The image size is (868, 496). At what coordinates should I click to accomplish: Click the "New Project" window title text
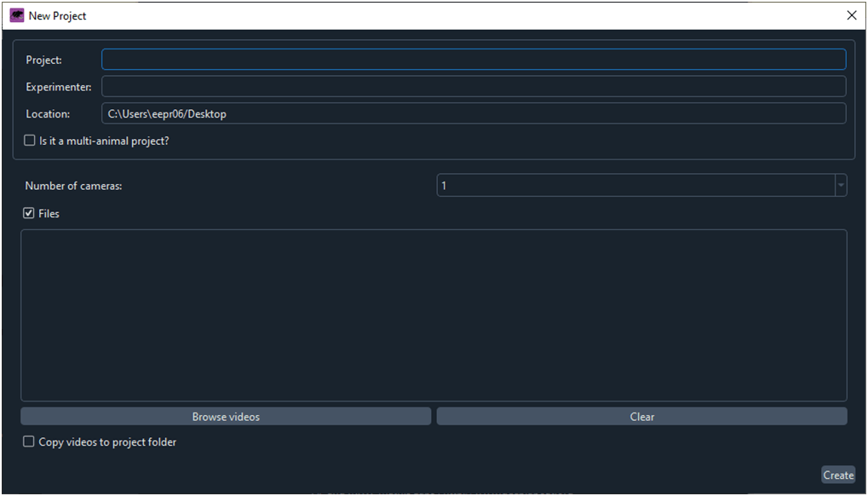click(x=57, y=16)
